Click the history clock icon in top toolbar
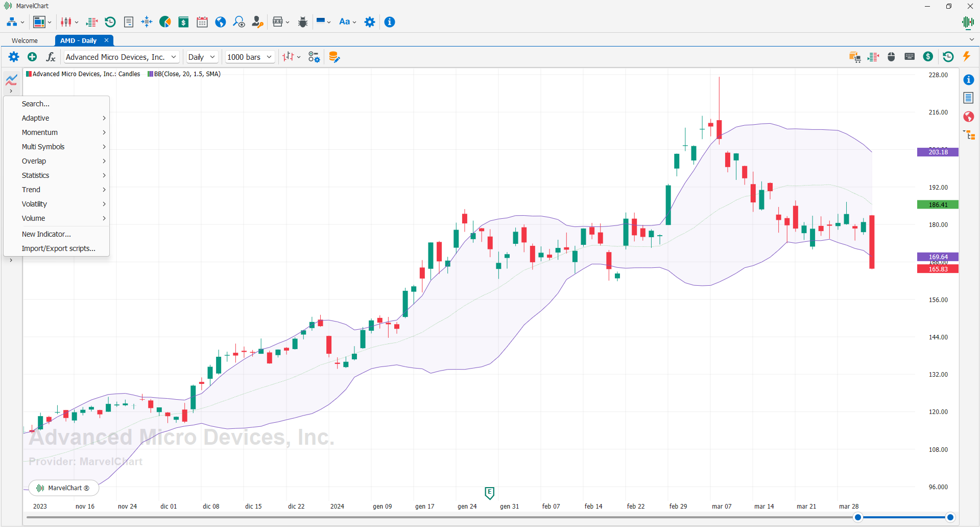980x527 pixels. [110, 22]
